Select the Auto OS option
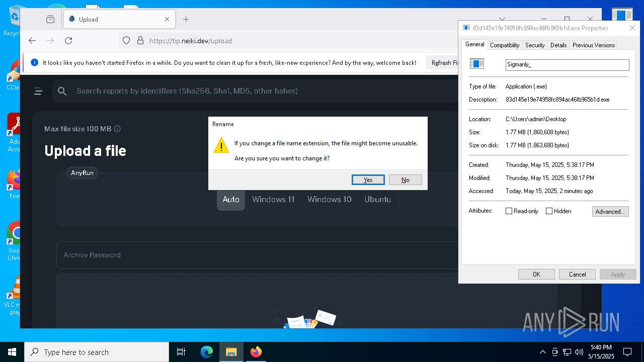 [231, 200]
